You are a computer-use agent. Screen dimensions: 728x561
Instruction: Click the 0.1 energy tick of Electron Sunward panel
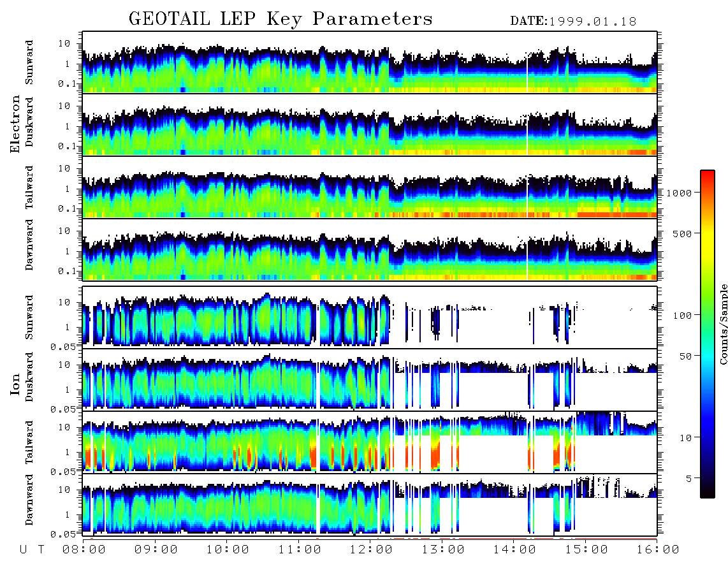coord(68,84)
